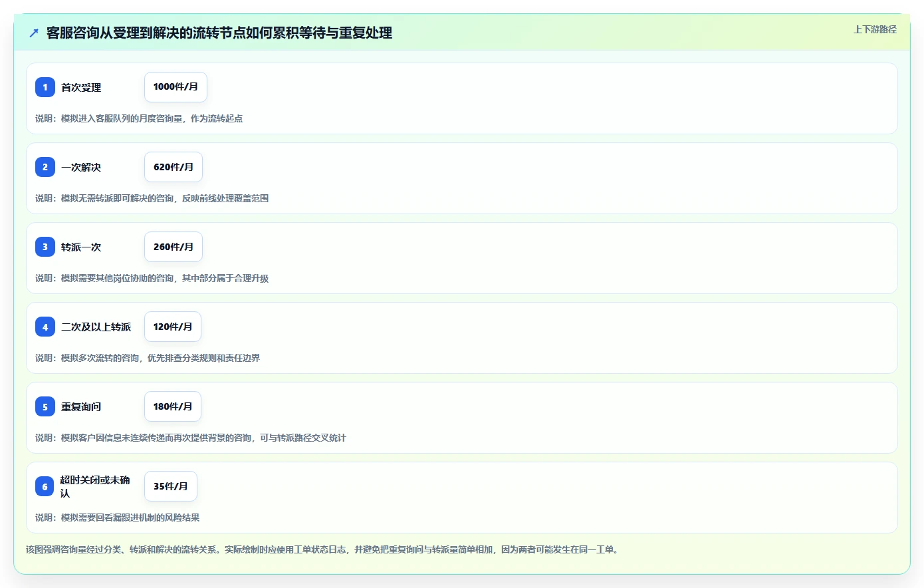Click the note 模拟进入客服队列的月度咨询量

click(139, 118)
